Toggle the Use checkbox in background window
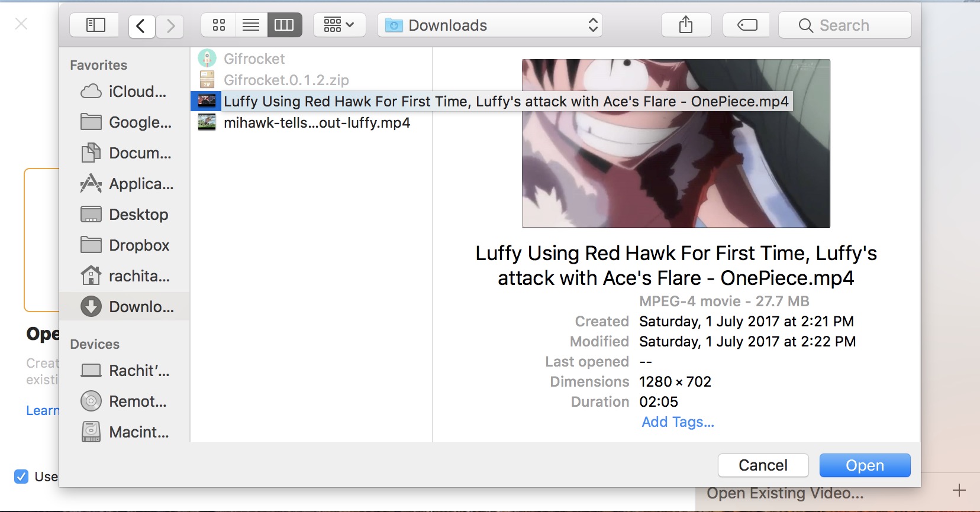Image resolution: width=980 pixels, height=512 pixels. (21, 477)
